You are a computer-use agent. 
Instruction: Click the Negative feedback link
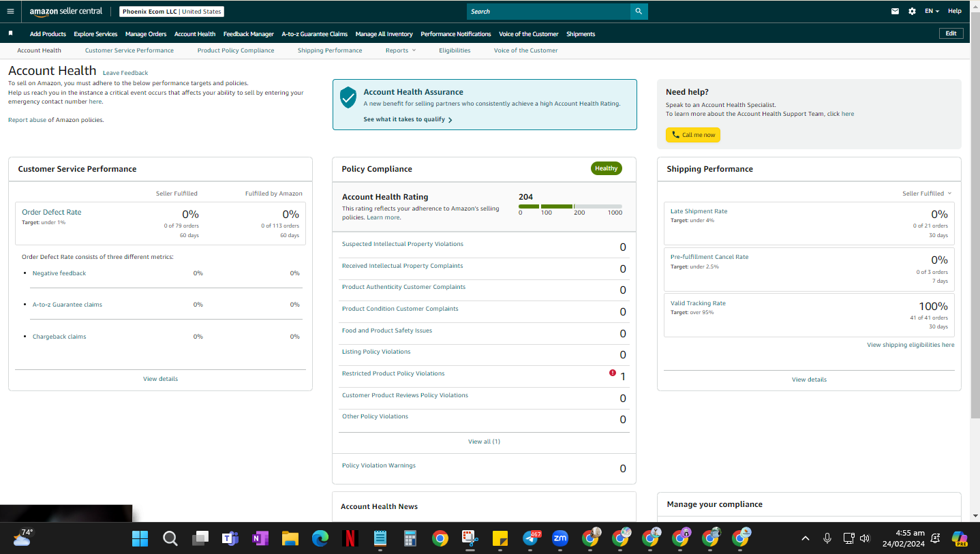coord(59,273)
